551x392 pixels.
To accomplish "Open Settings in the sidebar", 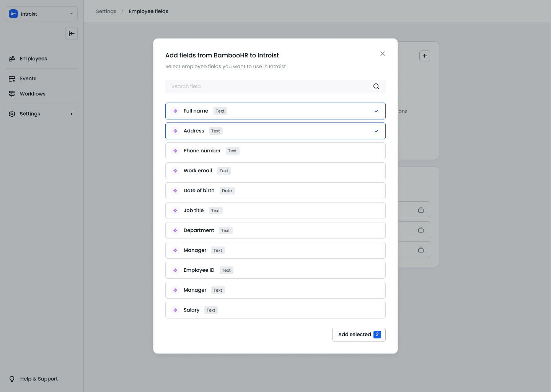I will [x=30, y=114].
